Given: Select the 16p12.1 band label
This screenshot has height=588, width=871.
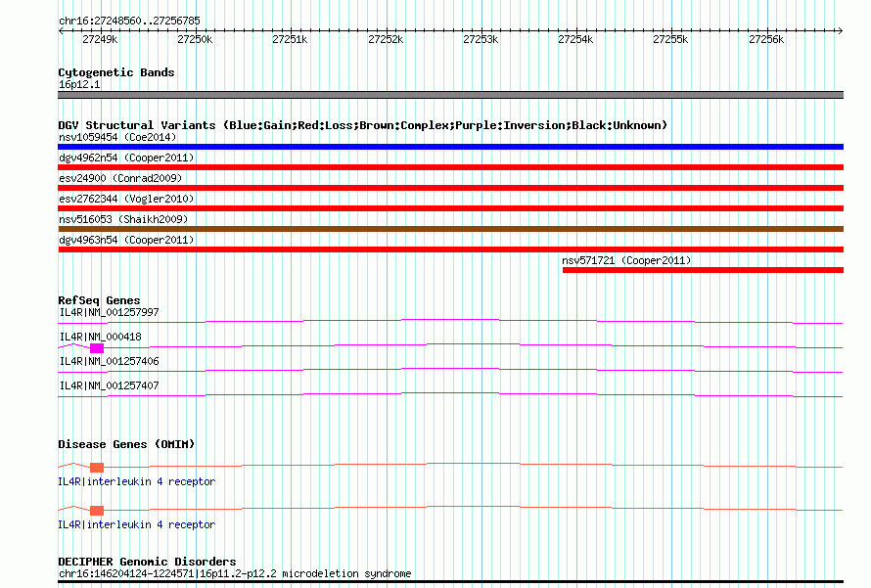Looking at the screenshot, I should point(79,84).
